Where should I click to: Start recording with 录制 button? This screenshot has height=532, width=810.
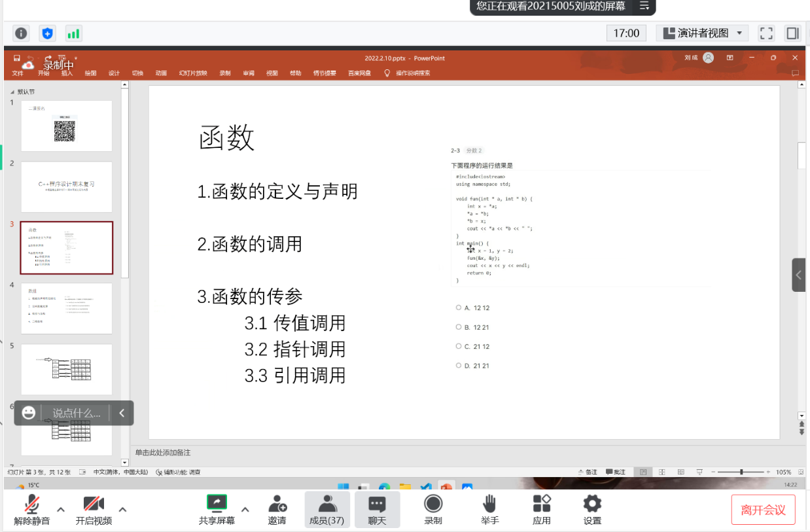coord(433,511)
